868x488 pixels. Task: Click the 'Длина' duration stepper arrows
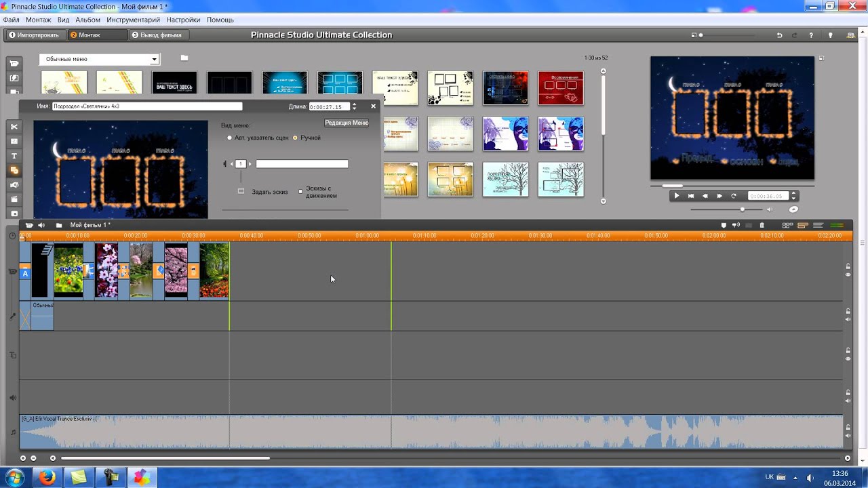pyautogui.click(x=354, y=106)
